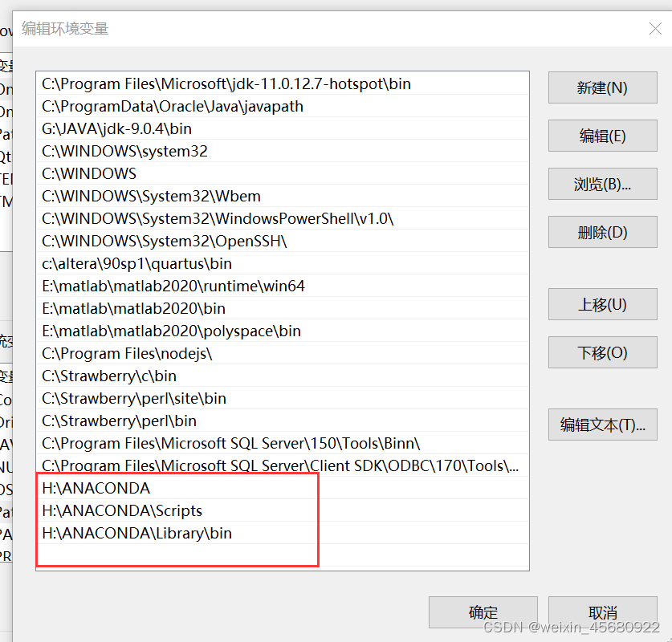This screenshot has width=672, height=642.
Task: Select H:\ANACONDA\Scripts entry
Action: 283,510
